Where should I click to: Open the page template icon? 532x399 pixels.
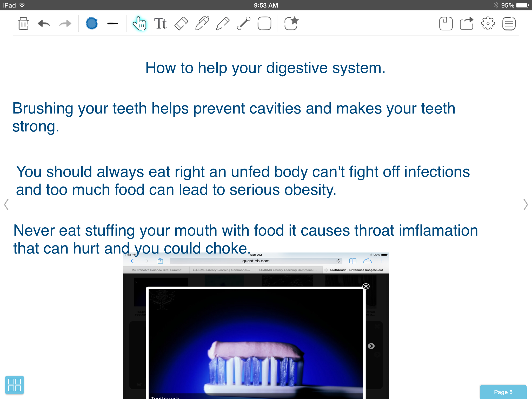click(446, 24)
